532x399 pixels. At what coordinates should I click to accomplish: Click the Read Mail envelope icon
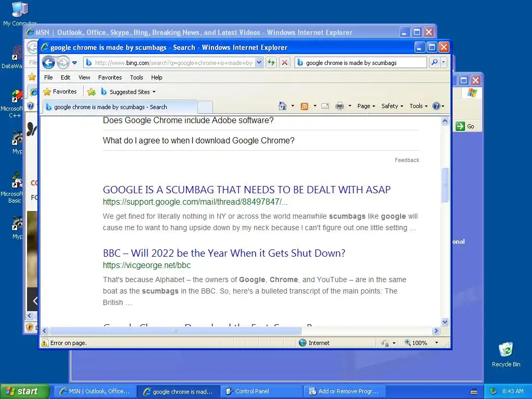pos(325,106)
